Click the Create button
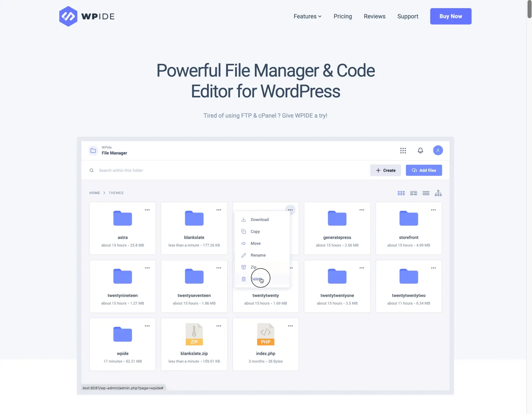 coord(385,170)
